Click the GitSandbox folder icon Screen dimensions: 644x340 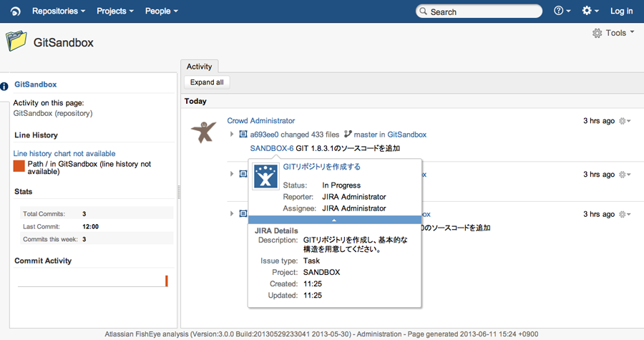tap(16, 41)
